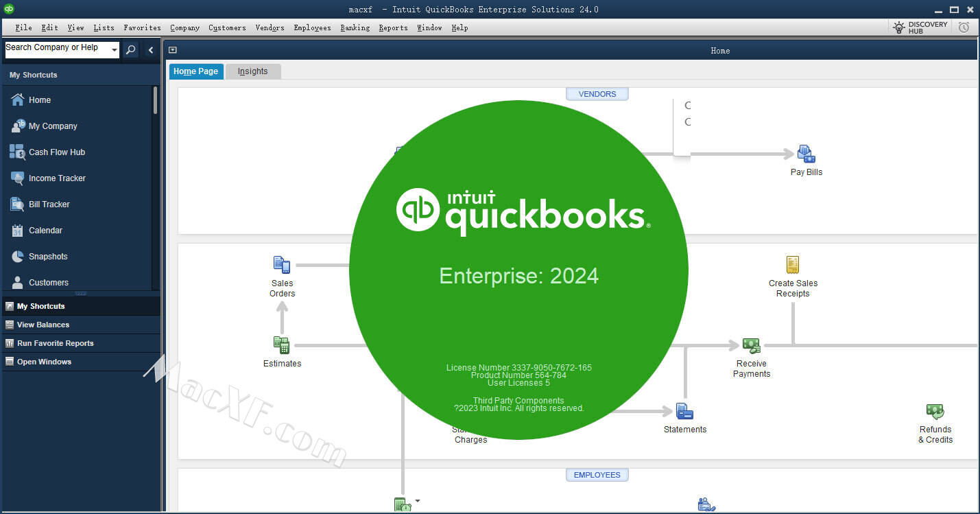Switch to the Insights tab
This screenshot has height=514, width=980.
click(x=252, y=71)
